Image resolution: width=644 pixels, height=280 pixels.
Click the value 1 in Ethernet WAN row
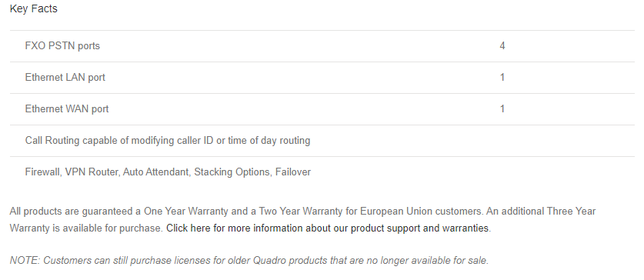click(x=502, y=109)
